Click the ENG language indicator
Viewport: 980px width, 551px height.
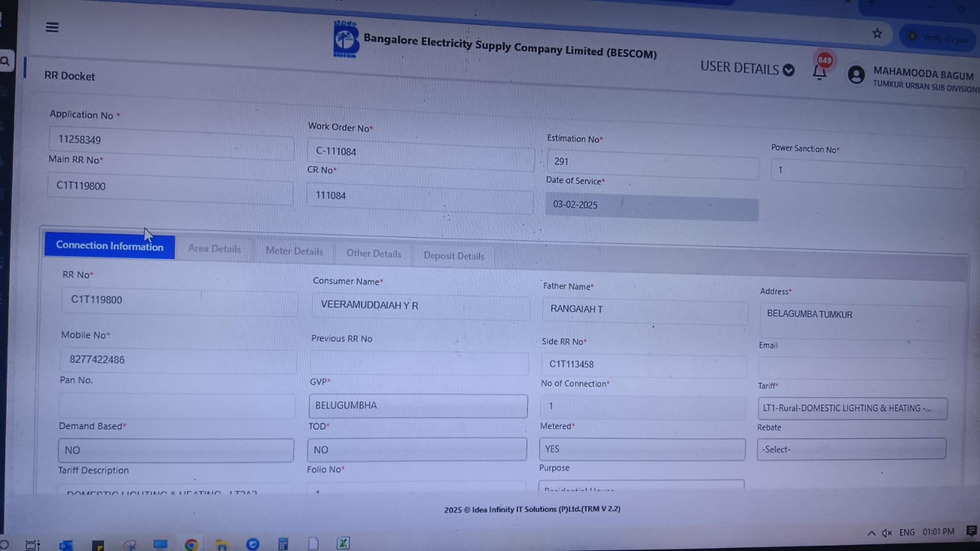907,533
